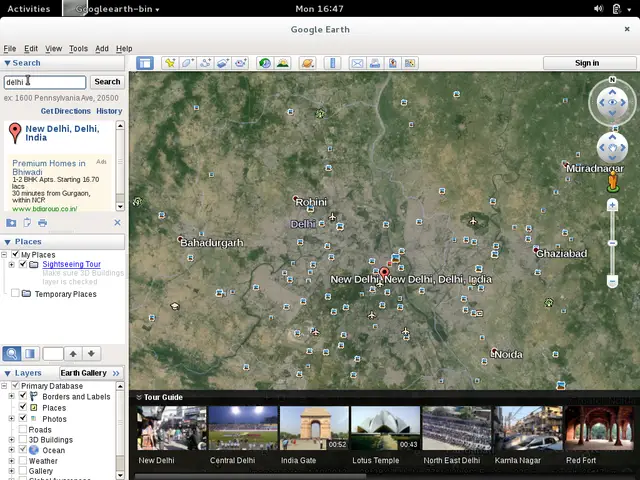The image size is (640, 480).
Task: Zoom in with the plus button
Action: coord(612,205)
